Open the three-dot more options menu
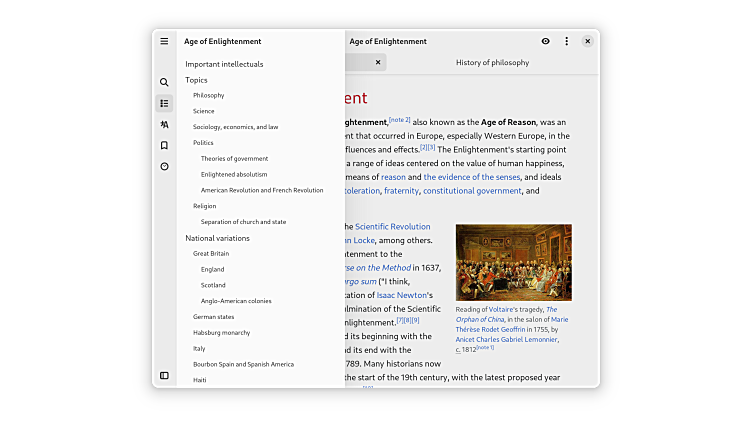The width and height of the screenshot is (752, 423). pos(566,41)
